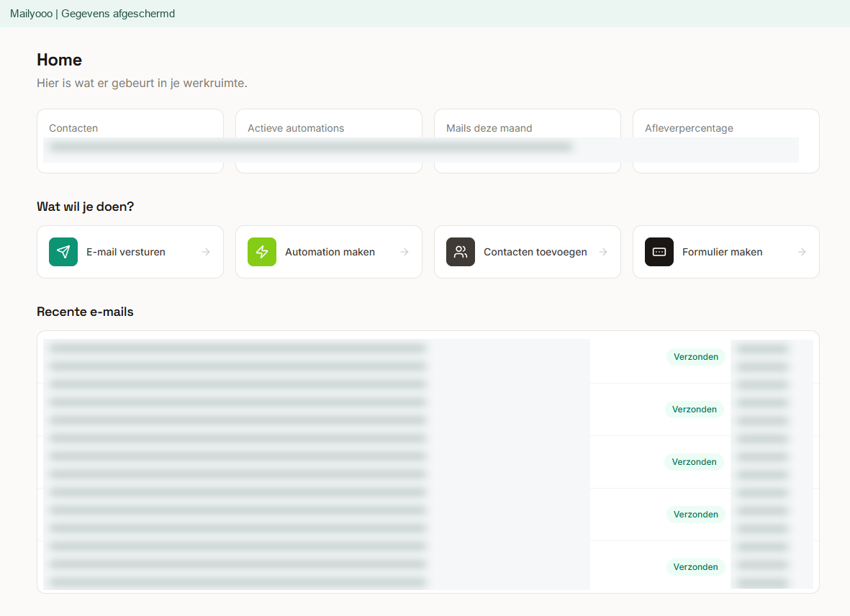Click the form icon for Formulier maken
The image size is (850, 616).
pos(659,252)
